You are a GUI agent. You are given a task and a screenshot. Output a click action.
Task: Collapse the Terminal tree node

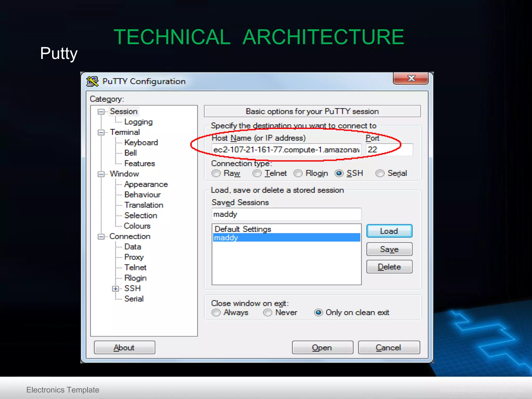pyautogui.click(x=101, y=132)
